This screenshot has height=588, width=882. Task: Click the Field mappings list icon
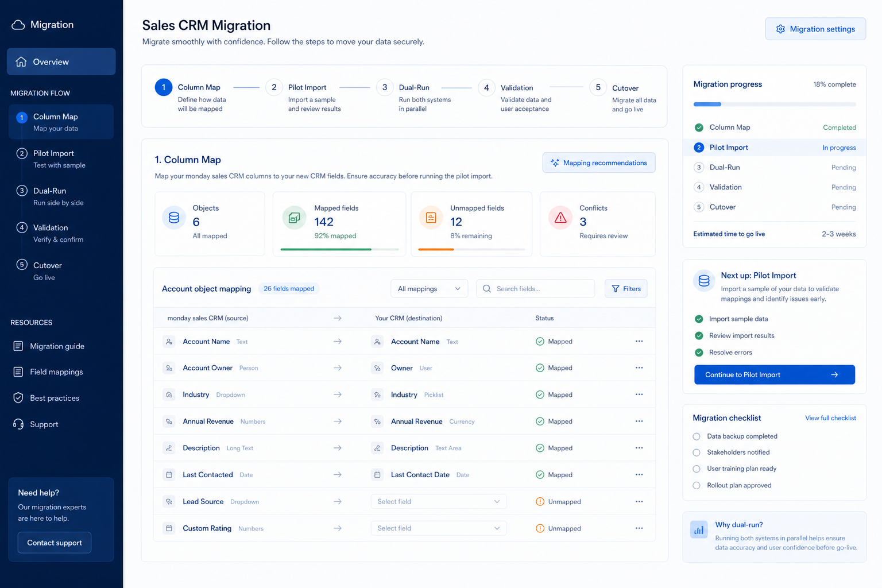pyautogui.click(x=18, y=372)
